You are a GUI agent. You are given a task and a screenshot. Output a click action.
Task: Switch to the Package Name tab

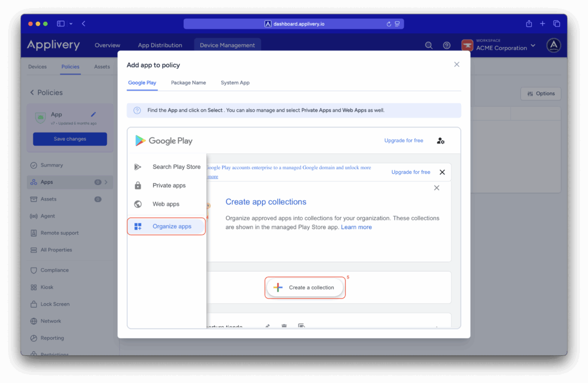188,83
